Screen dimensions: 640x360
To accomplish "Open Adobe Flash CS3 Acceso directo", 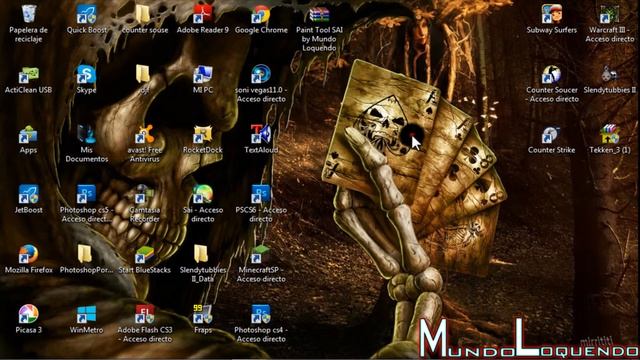I will 144,314.
